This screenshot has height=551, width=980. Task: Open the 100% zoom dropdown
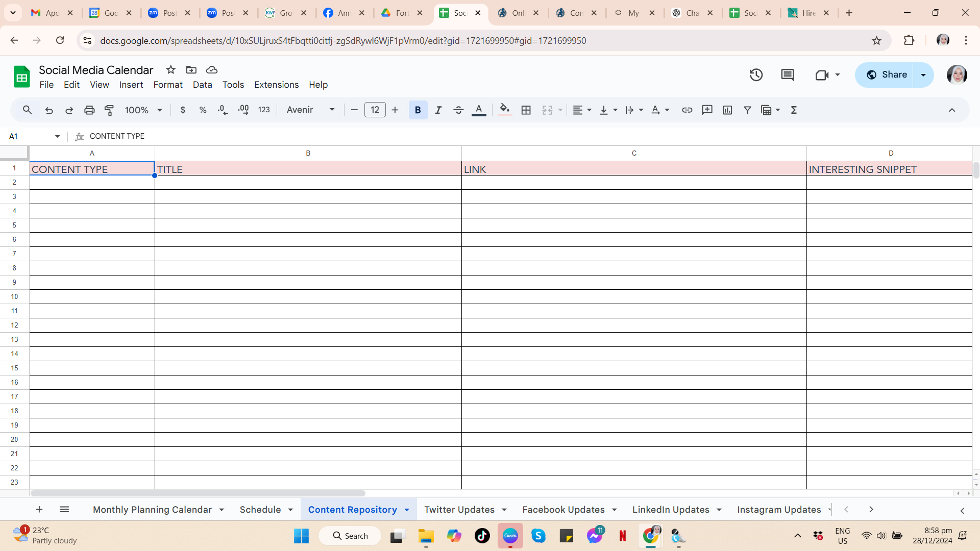point(143,110)
